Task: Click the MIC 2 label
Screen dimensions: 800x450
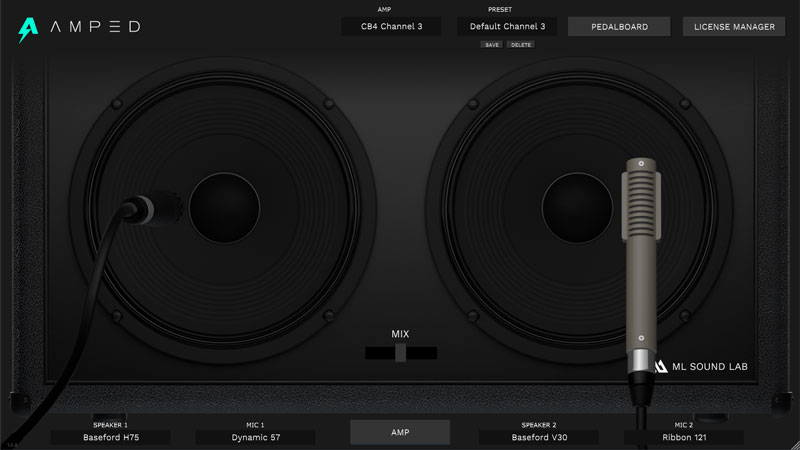Action: click(x=684, y=425)
